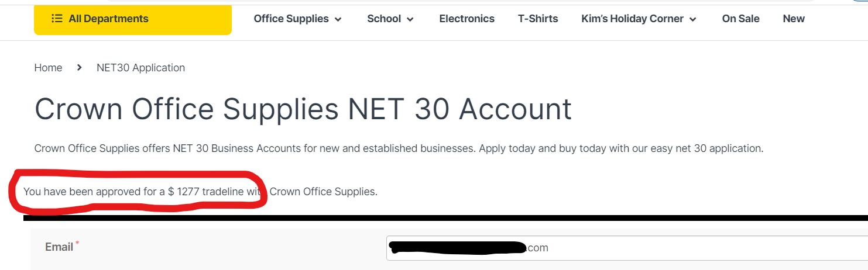Go to the Electronics category
This screenshot has width=868, height=270.
[466, 19]
